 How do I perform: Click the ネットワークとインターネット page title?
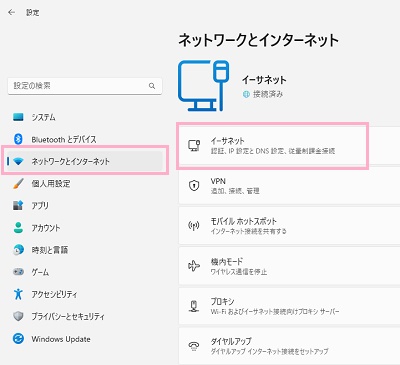tap(259, 40)
